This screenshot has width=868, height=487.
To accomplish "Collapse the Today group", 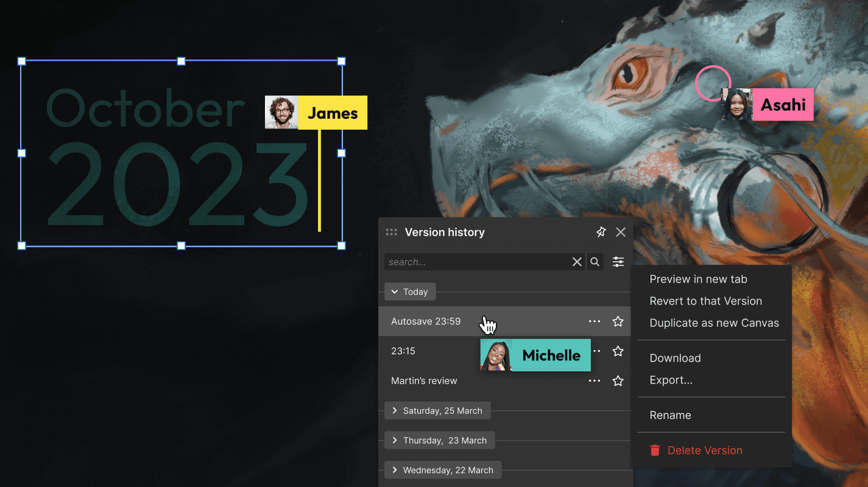I will (410, 292).
